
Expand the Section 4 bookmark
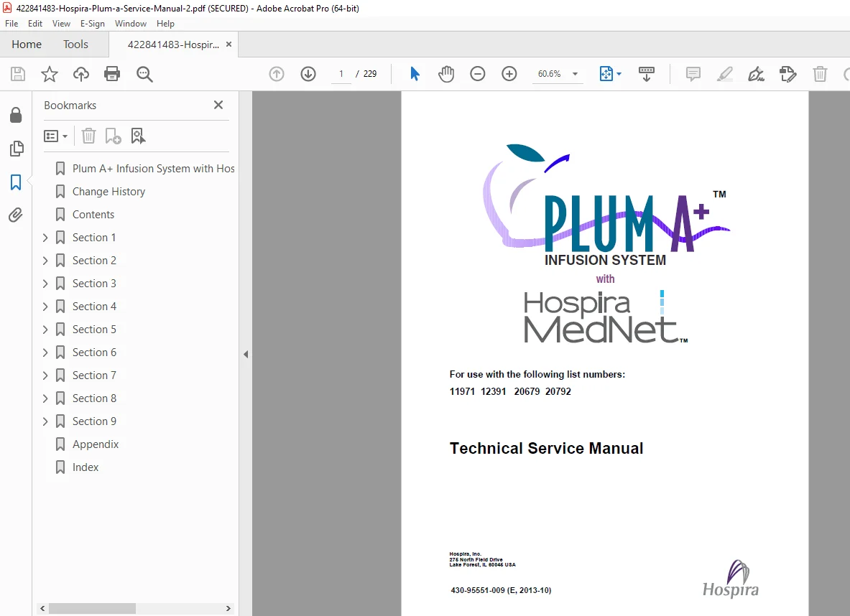[x=45, y=307]
